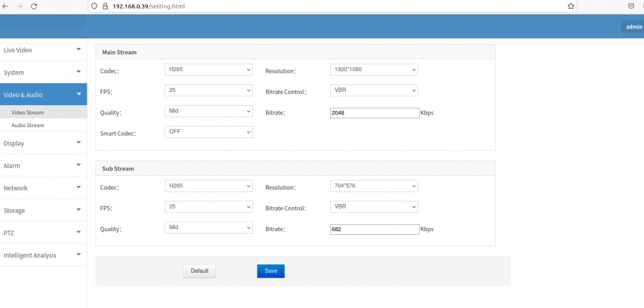Go back with the browser back arrow

click(5, 6)
